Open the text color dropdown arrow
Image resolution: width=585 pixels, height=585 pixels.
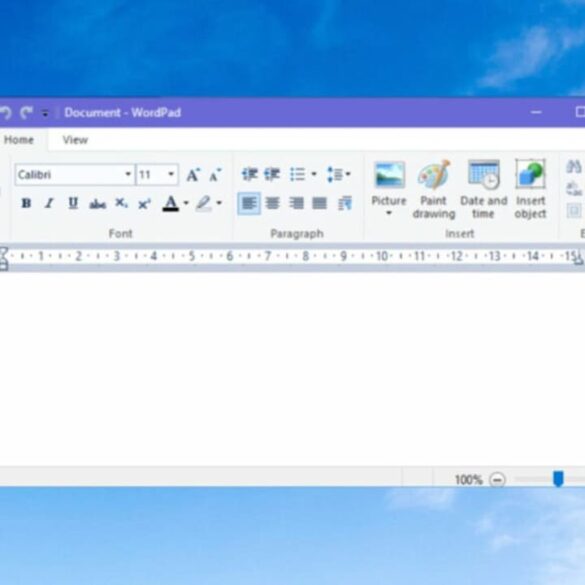(x=186, y=203)
